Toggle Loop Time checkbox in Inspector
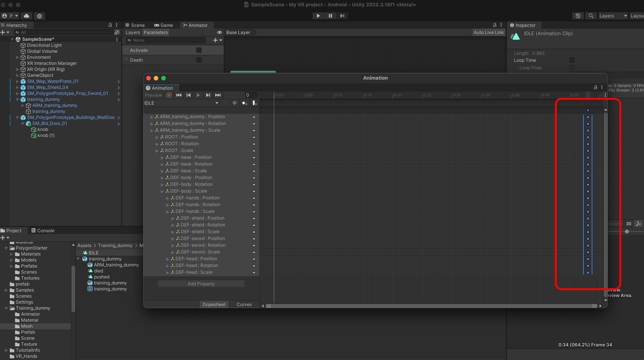Viewport: 644px width, 360px height. click(x=572, y=60)
